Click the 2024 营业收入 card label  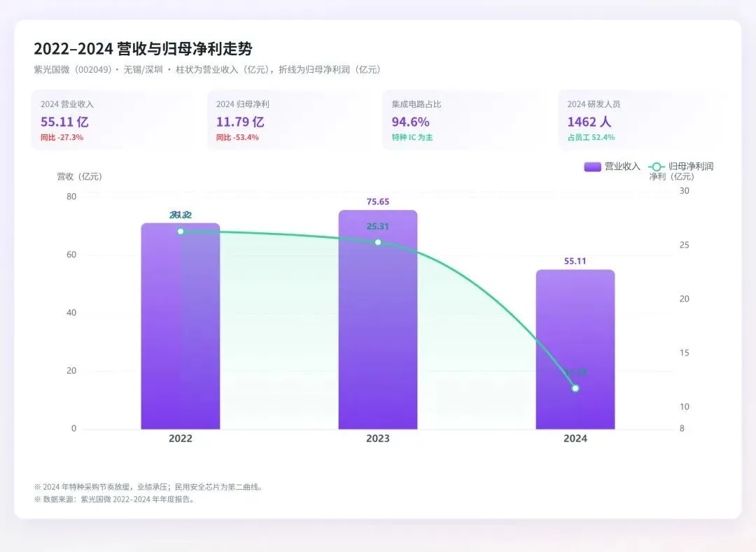(67, 104)
